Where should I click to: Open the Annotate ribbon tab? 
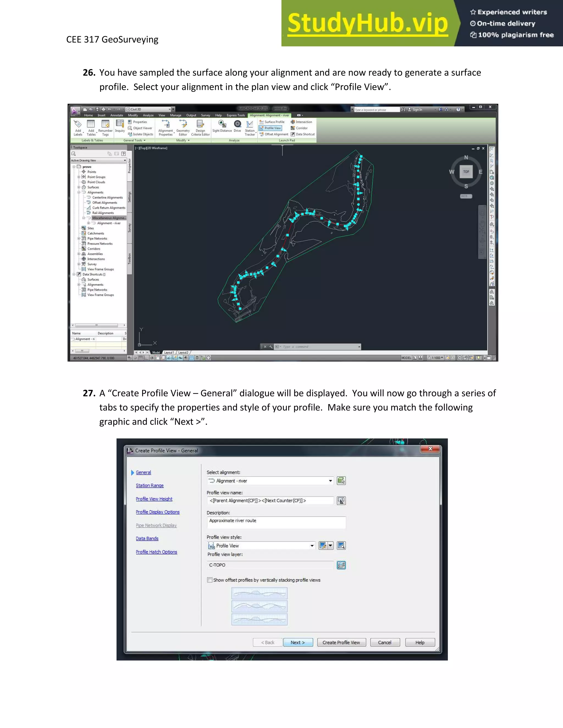click(117, 115)
